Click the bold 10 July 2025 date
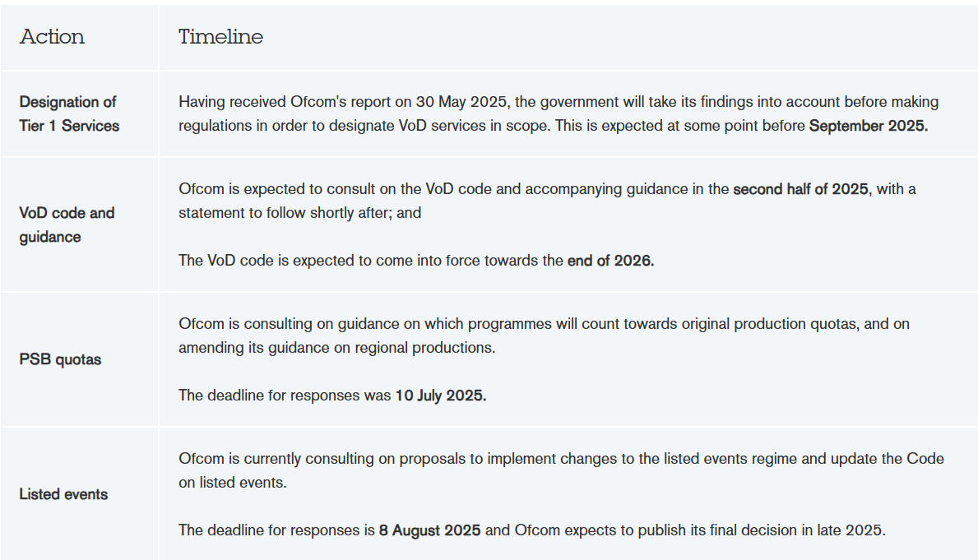978x560 pixels. click(x=441, y=396)
